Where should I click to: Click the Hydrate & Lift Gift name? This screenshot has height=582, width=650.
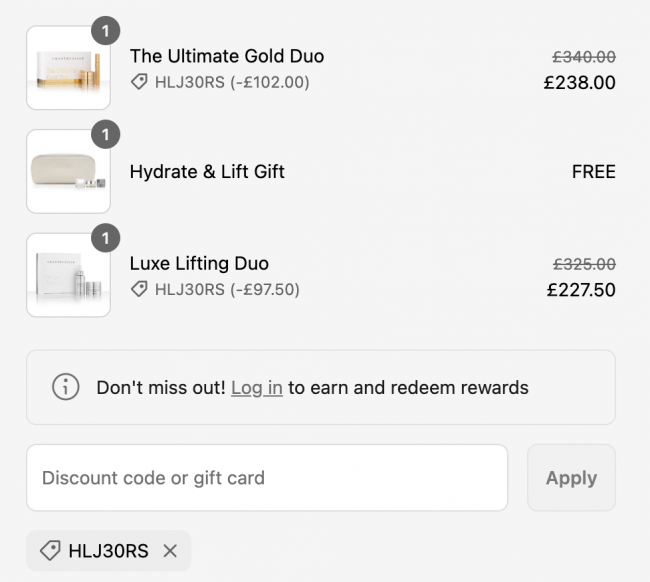point(207,172)
